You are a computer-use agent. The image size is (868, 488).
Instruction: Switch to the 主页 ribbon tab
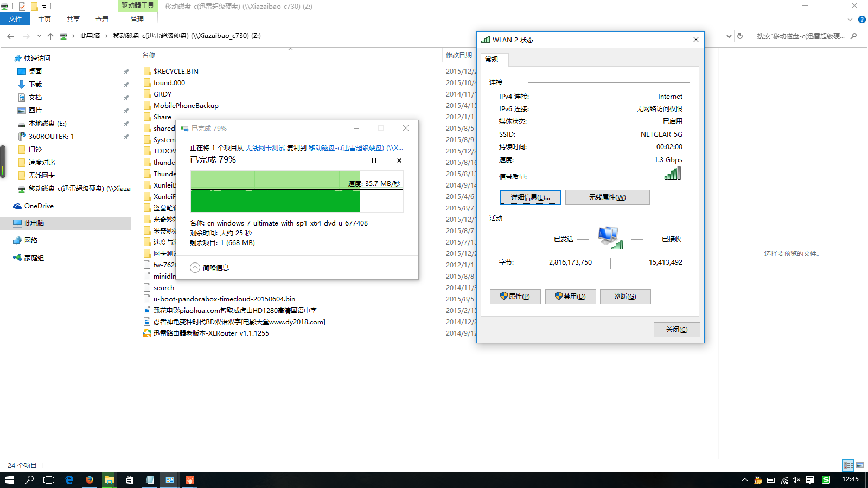[x=44, y=19]
